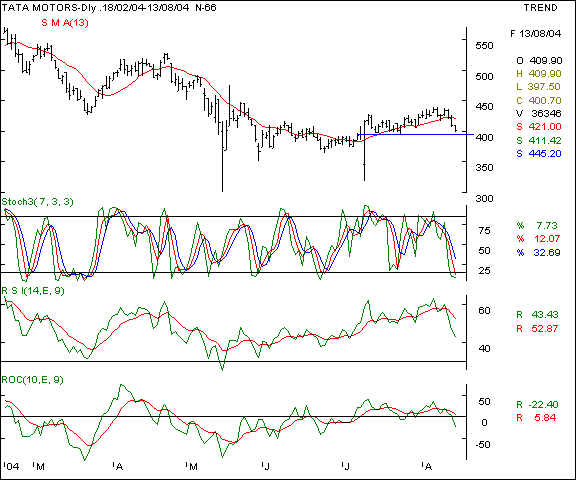Click the blue S value 445.20
The height and width of the screenshot is (480, 576).
tap(545, 154)
